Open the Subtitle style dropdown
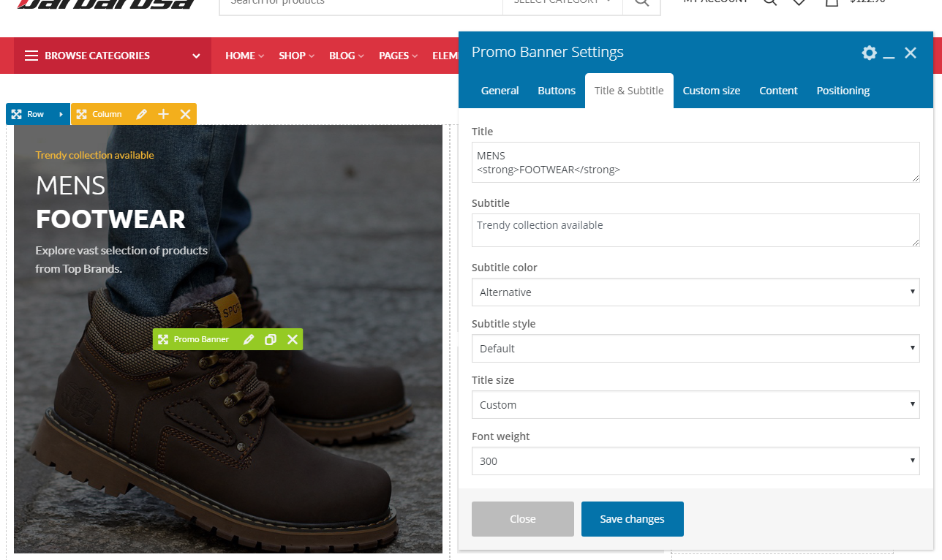 click(x=696, y=348)
